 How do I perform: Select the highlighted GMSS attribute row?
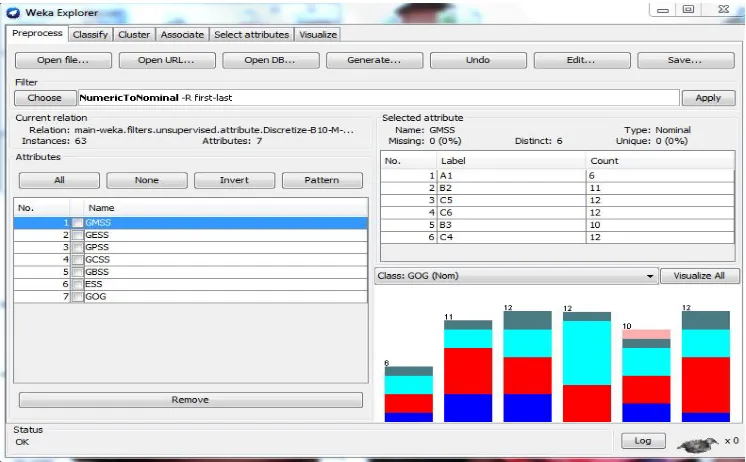(190, 223)
